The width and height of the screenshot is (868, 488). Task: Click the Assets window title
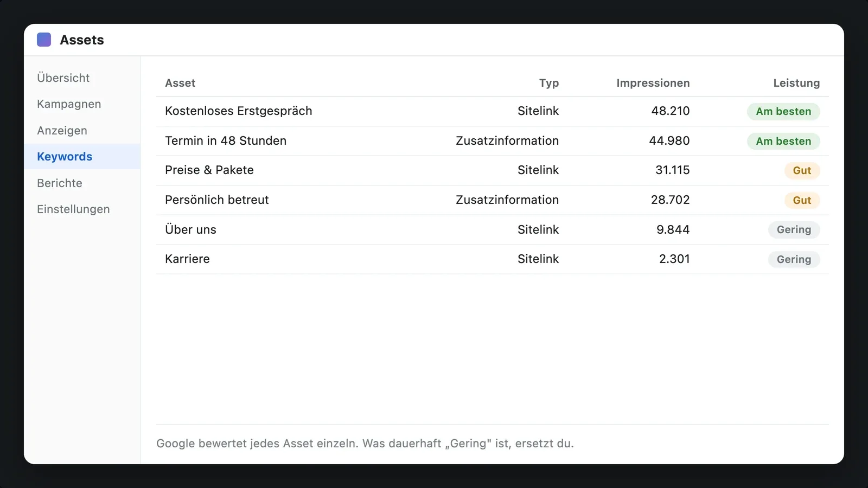click(82, 40)
